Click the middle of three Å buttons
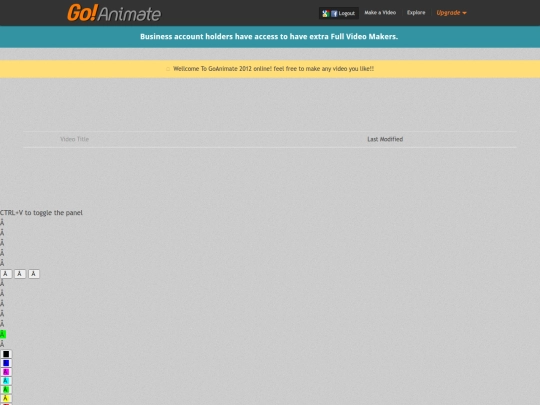540x405 pixels. (20, 274)
